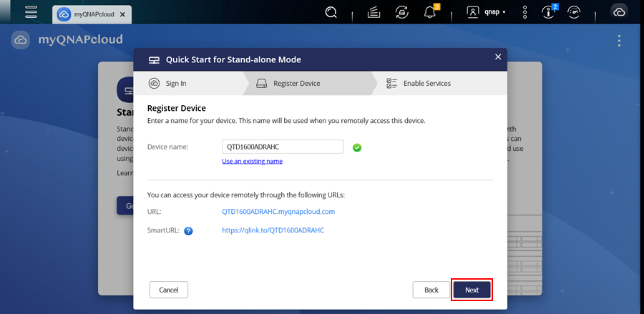Click the Next button
The height and width of the screenshot is (314, 644).
click(x=472, y=290)
